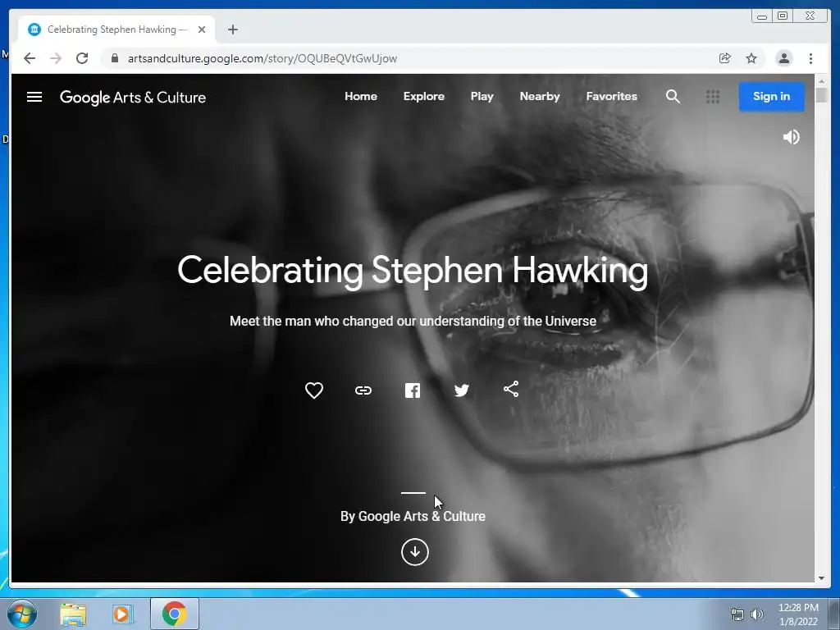Open the Explore nav item
The width and height of the screenshot is (840, 630).
tap(424, 97)
